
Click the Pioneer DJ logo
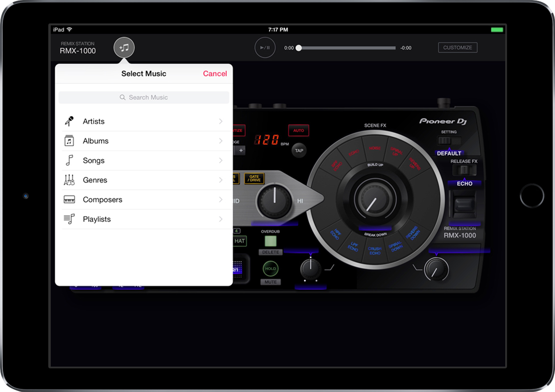(443, 121)
